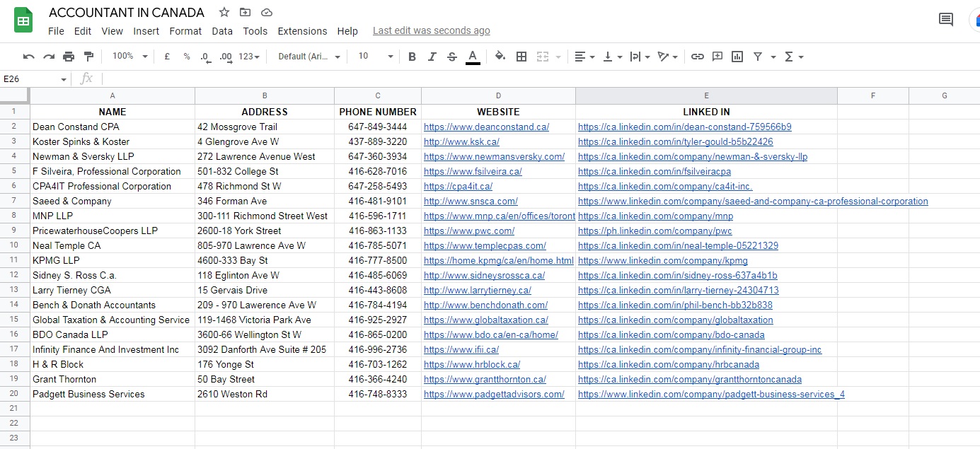Print the spreadsheet with printer icon
980x449 pixels.
coord(69,57)
